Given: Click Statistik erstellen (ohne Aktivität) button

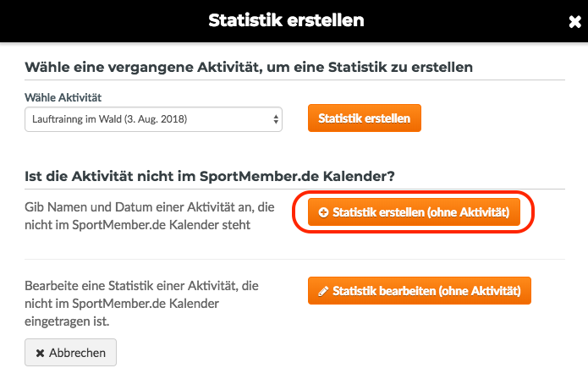Looking at the screenshot, I should click(x=414, y=212).
